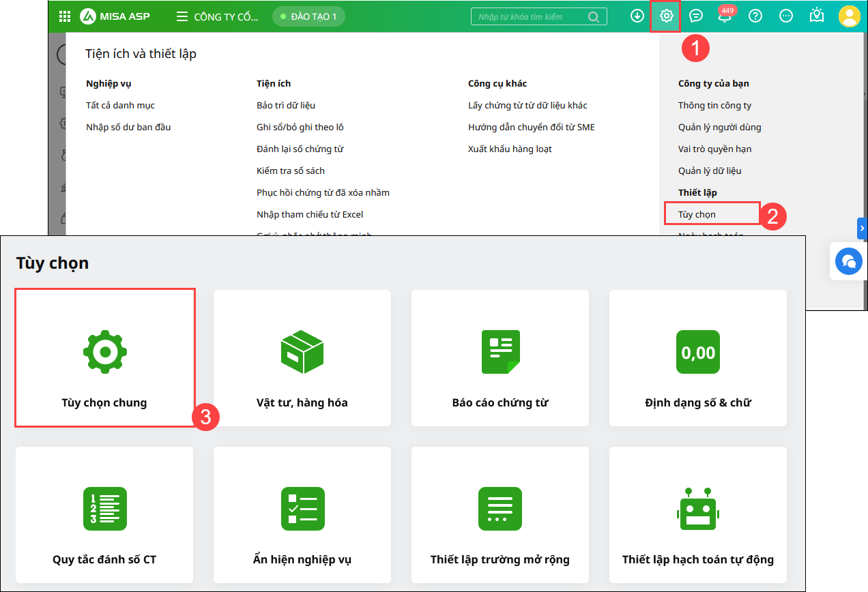The height and width of the screenshot is (592, 868).
Task: Select Tùy chọn under Thiết lập
Action: pyautogui.click(x=697, y=214)
